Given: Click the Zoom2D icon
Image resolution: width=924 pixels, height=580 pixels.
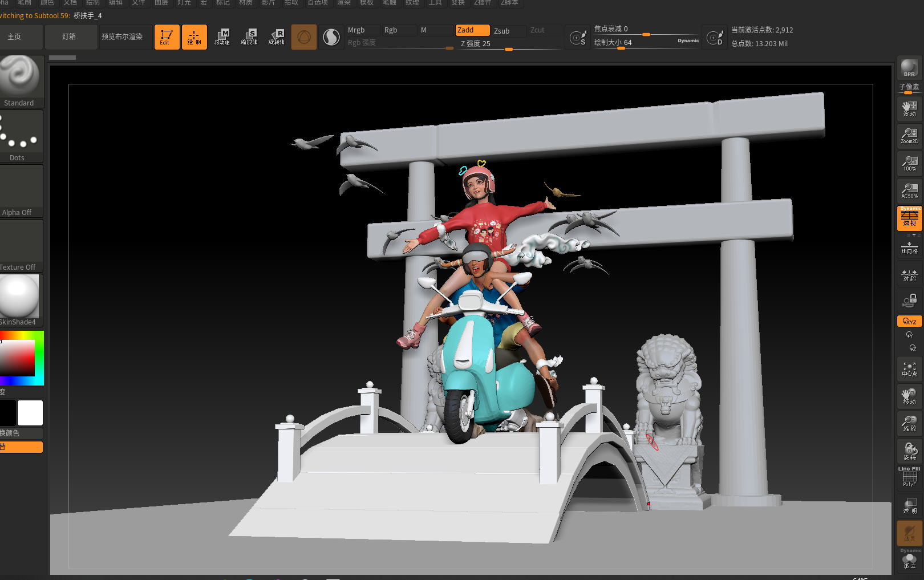Looking at the screenshot, I should (909, 136).
